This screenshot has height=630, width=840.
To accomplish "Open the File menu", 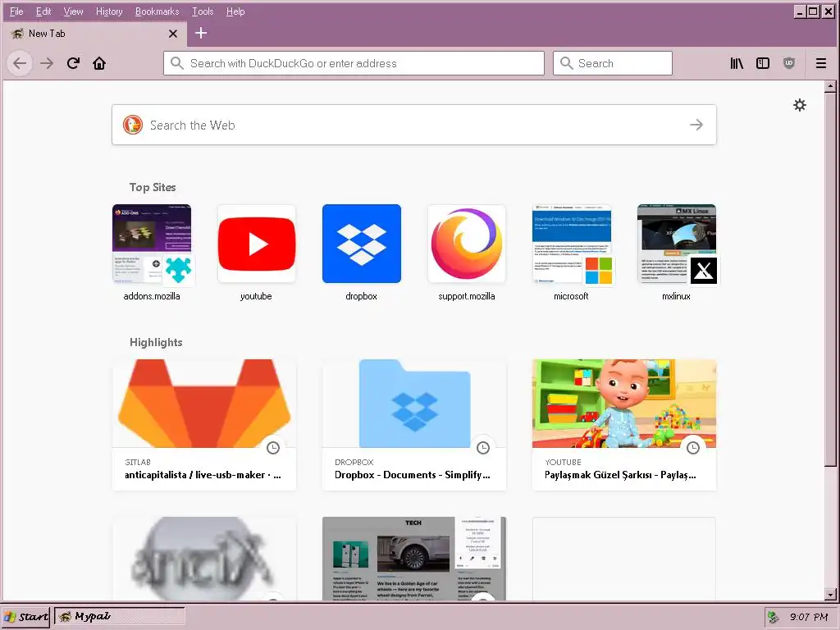I will [x=16, y=11].
